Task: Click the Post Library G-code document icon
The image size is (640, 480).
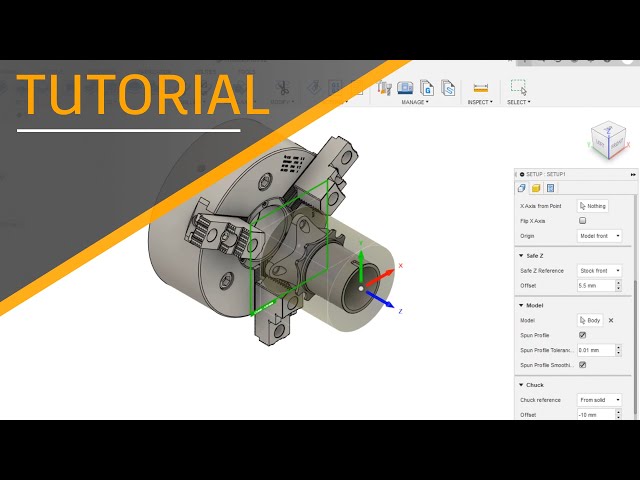Action: click(x=427, y=88)
